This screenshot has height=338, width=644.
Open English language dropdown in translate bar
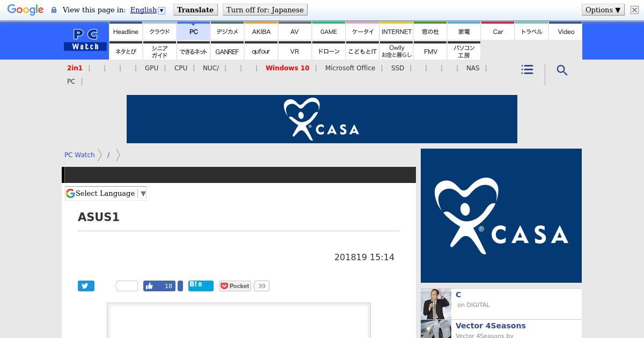coord(148,10)
